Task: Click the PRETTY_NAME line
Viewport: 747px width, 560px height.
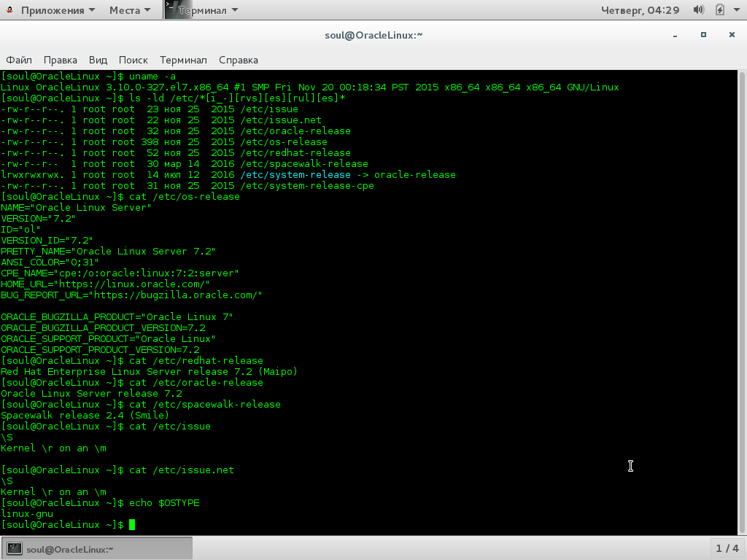Action: [x=108, y=252]
